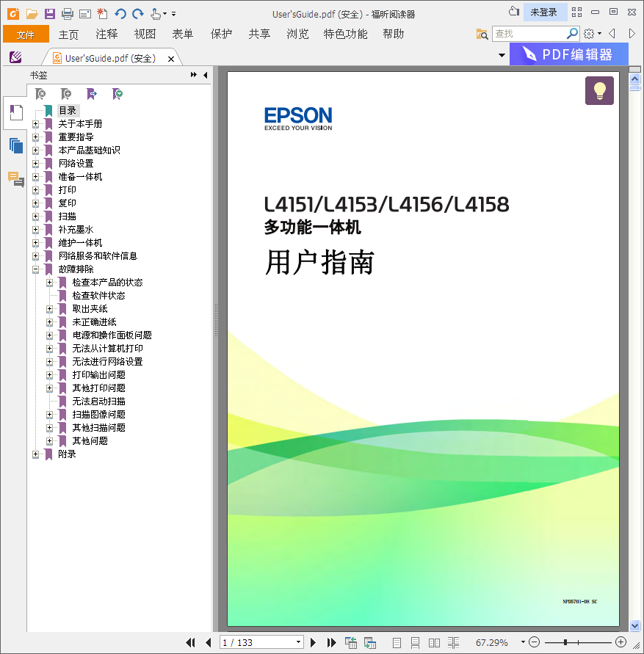Image resolution: width=644 pixels, height=654 pixels.
Task: Click the new-document star icon
Action: pos(102,14)
